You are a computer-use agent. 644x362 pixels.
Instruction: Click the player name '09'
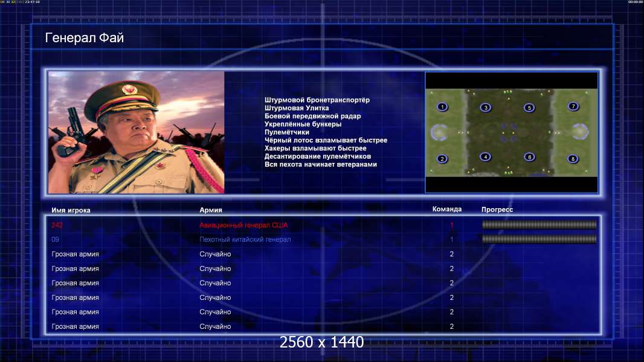coord(56,240)
